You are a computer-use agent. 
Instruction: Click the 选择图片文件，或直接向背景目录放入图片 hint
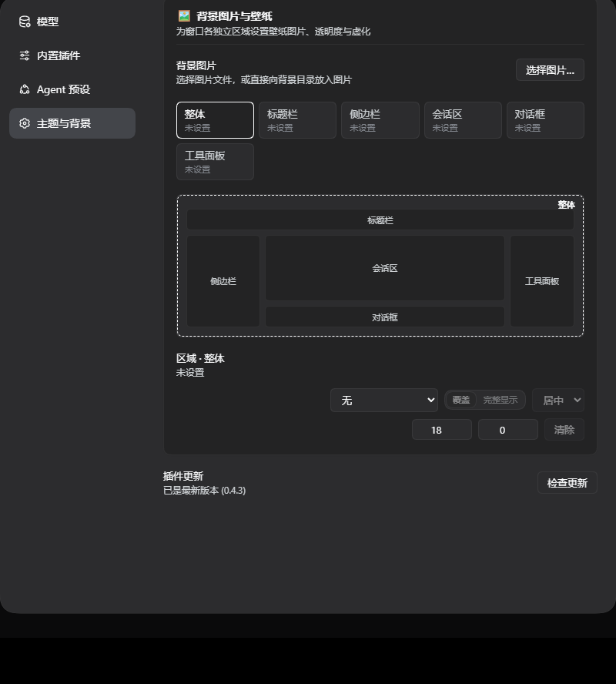click(264, 80)
